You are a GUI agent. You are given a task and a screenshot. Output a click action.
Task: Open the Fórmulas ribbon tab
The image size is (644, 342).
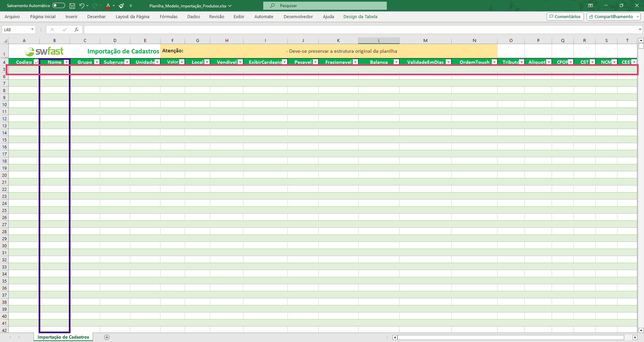[x=169, y=16]
